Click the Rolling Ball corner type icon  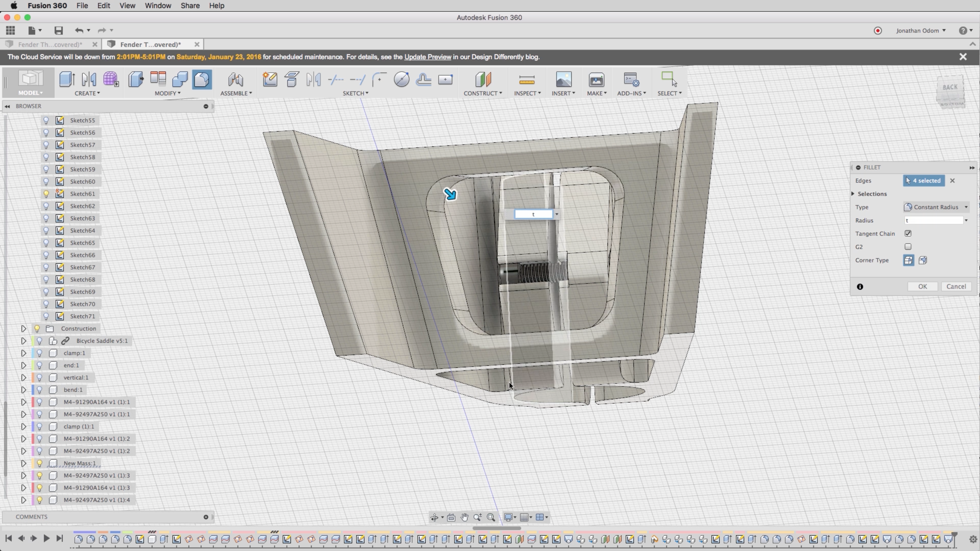coord(908,261)
